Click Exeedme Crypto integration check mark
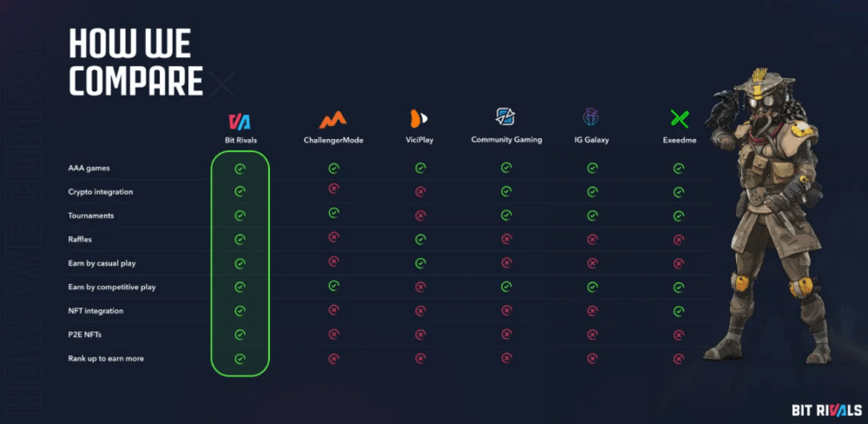Image resolution: width=868 pixels, height=424 pixels. tap(679, 192)
